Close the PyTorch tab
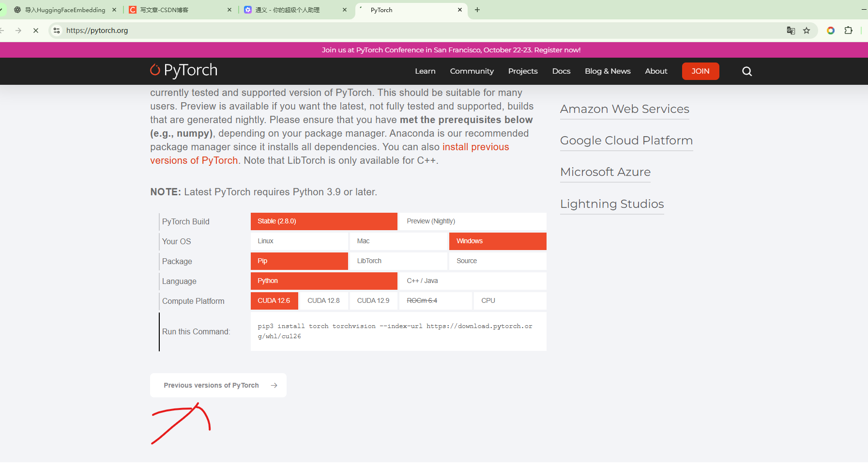 (460, 10)
